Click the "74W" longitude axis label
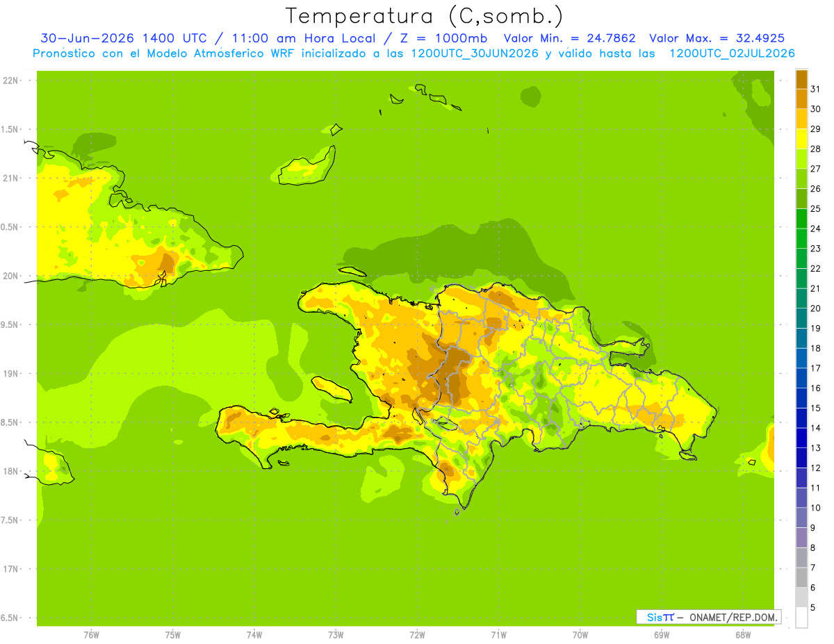This screenshot has height=644, width=834. pyautogui.click(x=254, y=635)
